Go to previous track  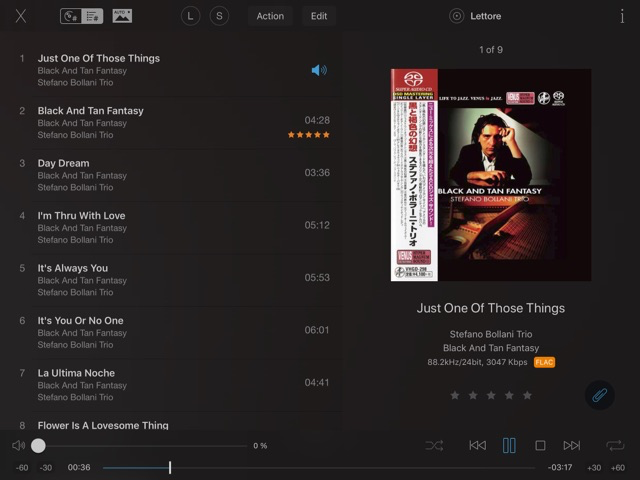tap(478, 445)
